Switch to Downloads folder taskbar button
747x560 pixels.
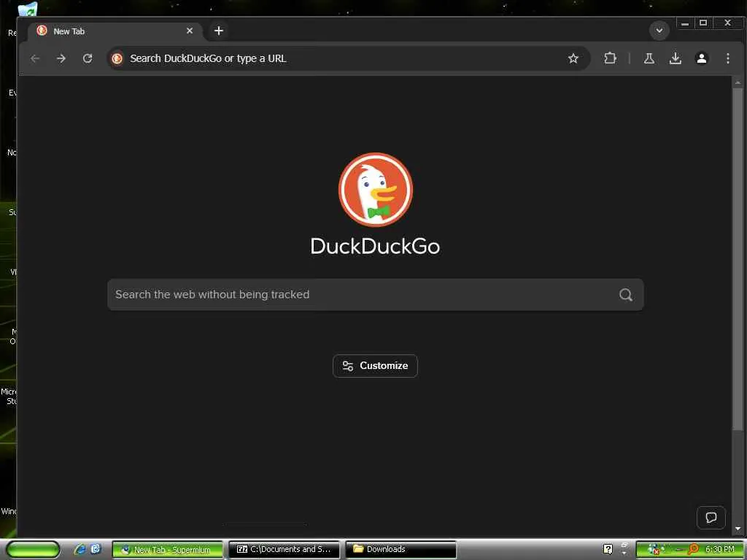(400, 550)
